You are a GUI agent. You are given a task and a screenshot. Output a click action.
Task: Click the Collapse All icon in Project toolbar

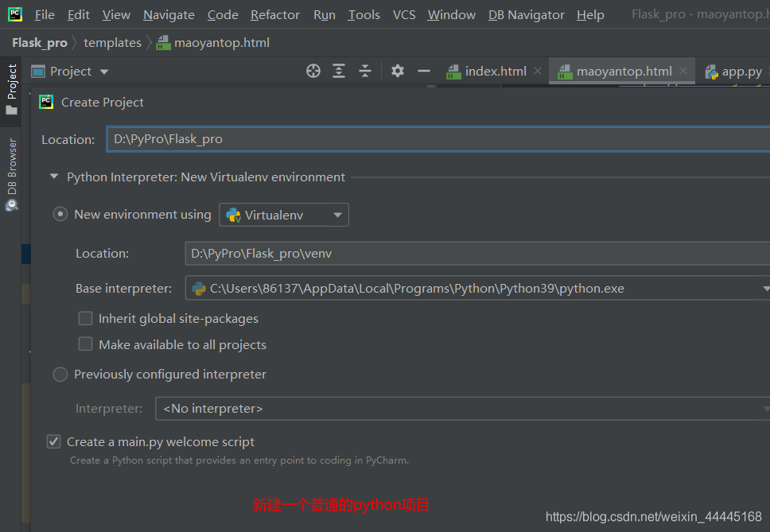[365, 71]
